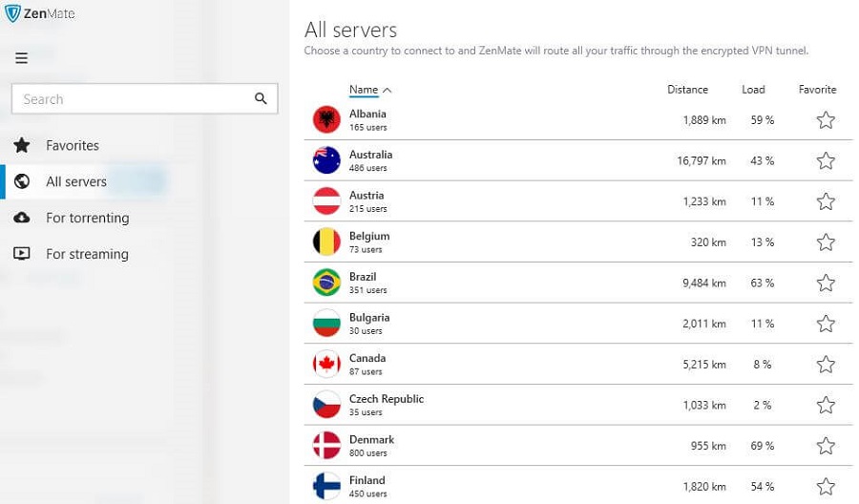The height and width of the screenshot is (504, 859).
Task: Sort by the Name column header
Action: 364,90
